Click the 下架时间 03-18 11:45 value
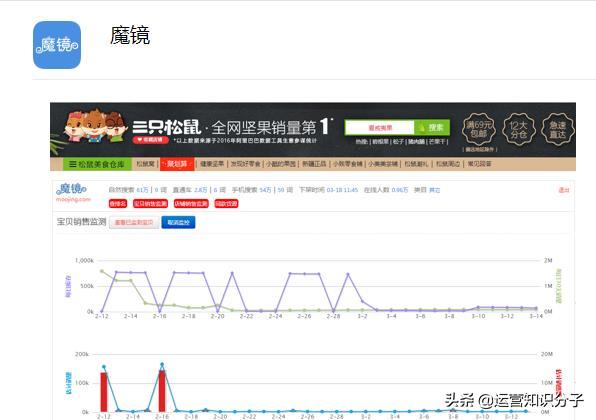The image size is (596, 420). [342, 190]
